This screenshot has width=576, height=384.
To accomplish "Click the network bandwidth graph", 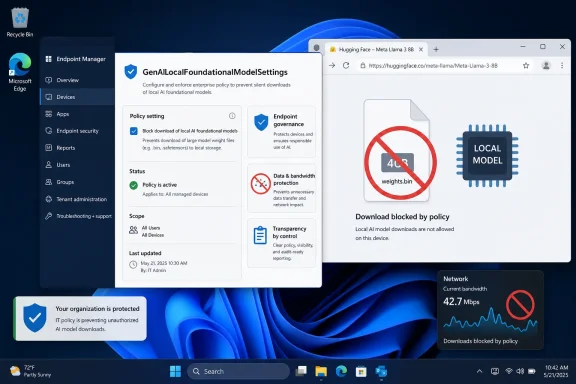I will click(x=490, y=320).
